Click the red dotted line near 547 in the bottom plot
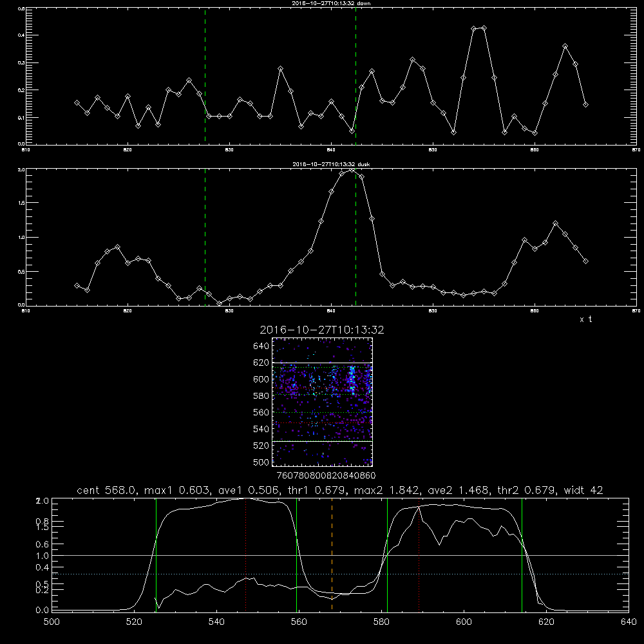The width and height of the screenshot is (644, 644). coord(245,554)
